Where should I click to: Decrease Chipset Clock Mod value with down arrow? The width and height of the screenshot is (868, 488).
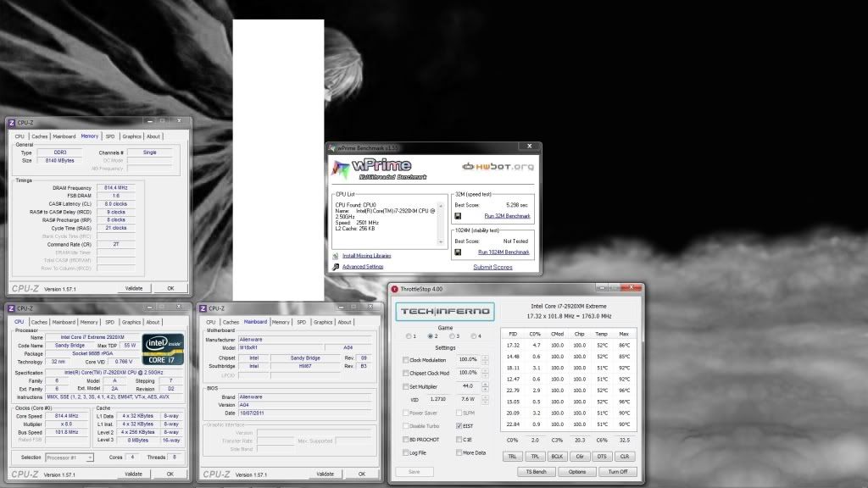[486, 375]
